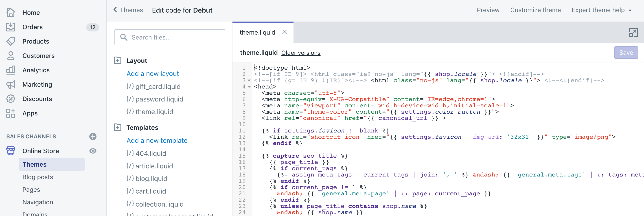
Task: Click Add a new template
Action: click(x=157, y=140)
